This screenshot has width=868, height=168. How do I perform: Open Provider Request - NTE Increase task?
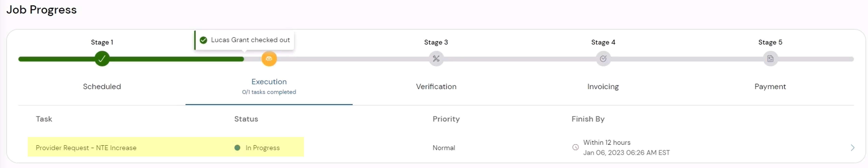pos(86,148)
